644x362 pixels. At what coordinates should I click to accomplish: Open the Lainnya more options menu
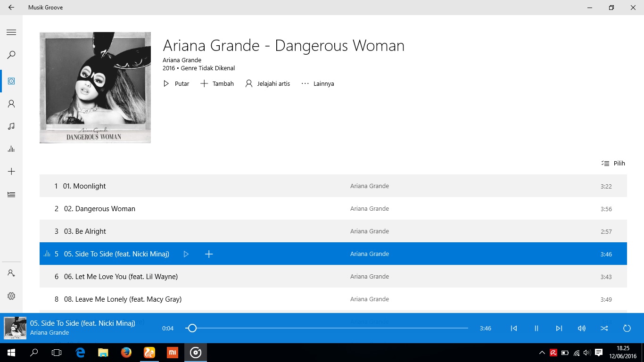point(317,83)
